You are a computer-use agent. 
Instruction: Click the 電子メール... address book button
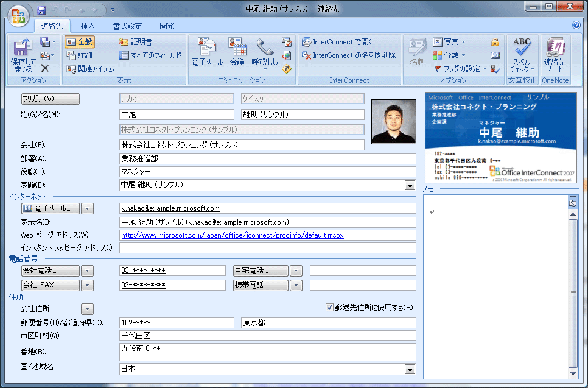coord(51,208)
